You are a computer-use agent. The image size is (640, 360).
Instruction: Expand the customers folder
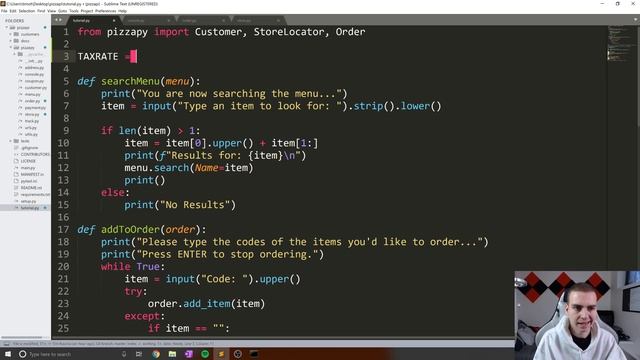(x=11, y=34)
